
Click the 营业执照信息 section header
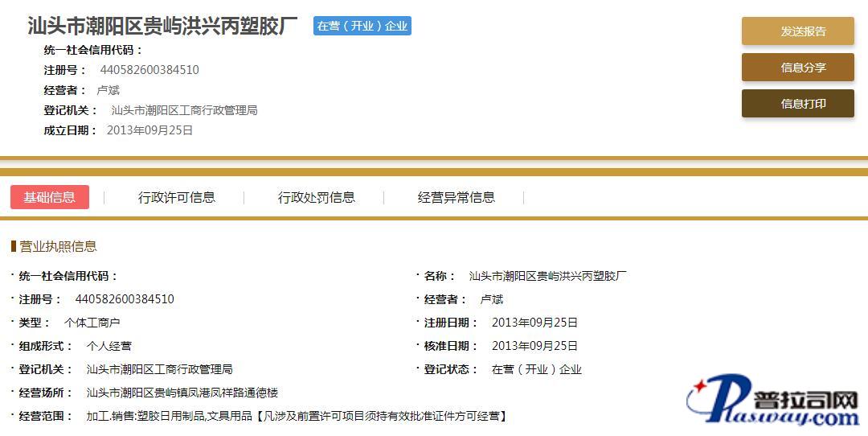click(x=58, y=246)
